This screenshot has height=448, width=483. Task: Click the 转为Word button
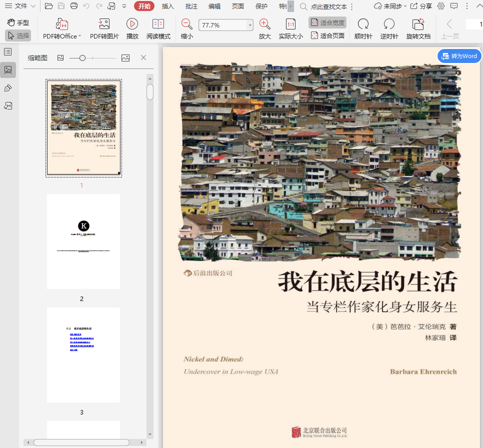pyautogui.click(x=459, y=56)
